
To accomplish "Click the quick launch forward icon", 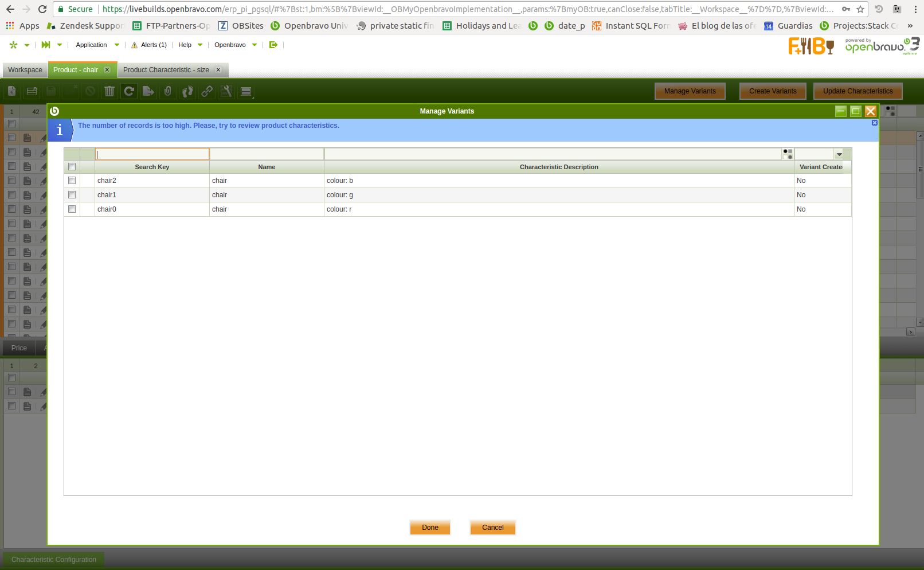I will click(x=46, y=45).
